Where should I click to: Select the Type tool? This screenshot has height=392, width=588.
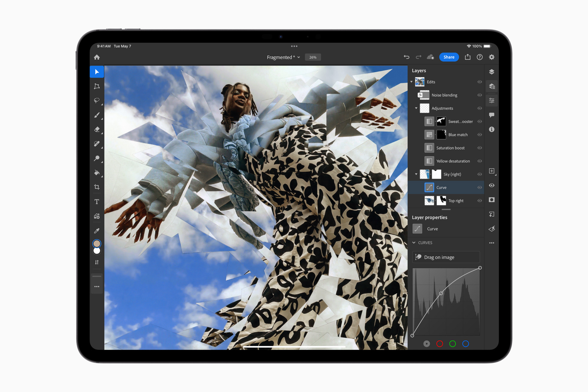click(97, 201)
